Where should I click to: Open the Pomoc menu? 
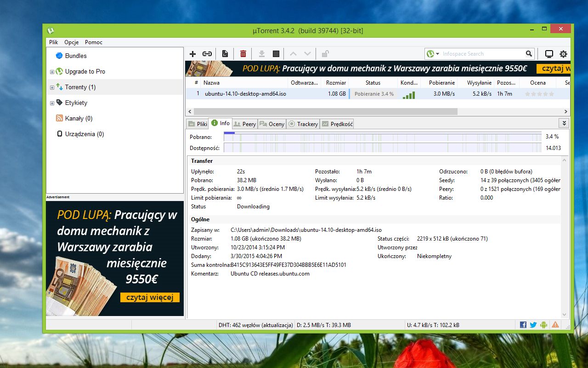coord(94,42)
